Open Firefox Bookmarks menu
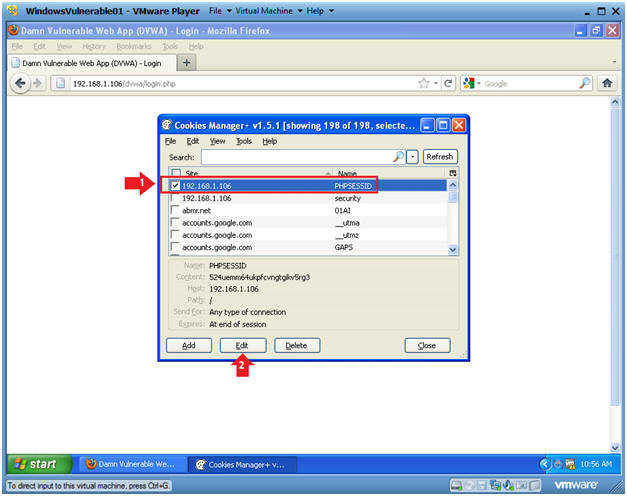 point(134,46)
